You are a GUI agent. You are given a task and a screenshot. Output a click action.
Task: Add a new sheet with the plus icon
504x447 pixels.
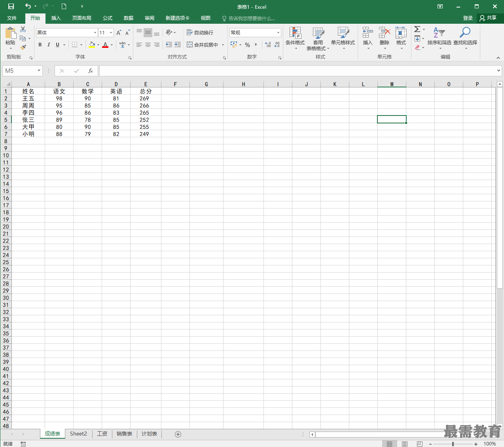pos(178,434)
